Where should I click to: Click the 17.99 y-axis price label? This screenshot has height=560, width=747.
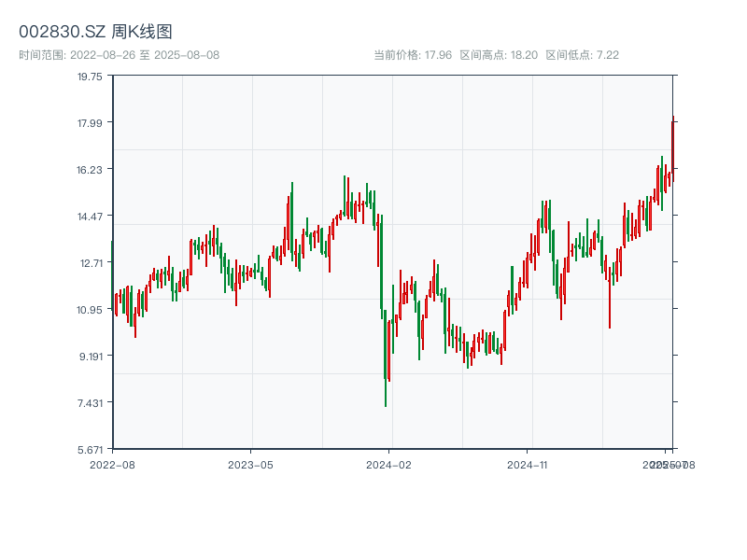[90, 123]
